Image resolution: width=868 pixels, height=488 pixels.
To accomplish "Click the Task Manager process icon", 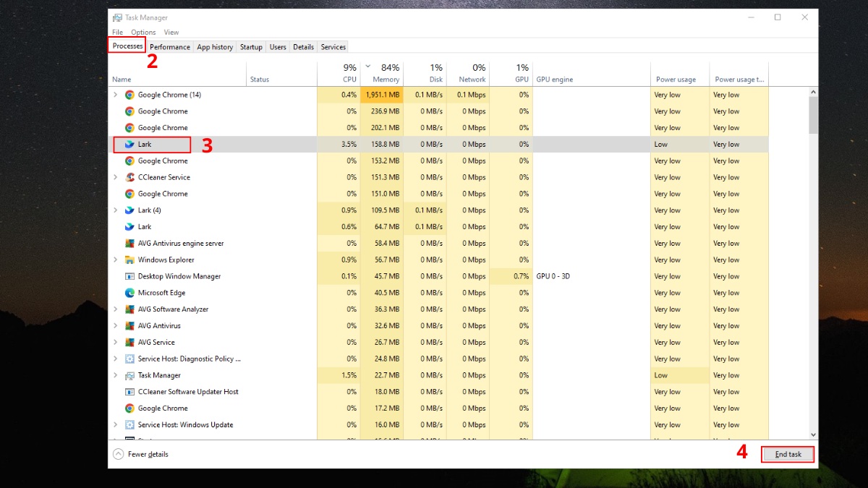I will tap(130, 374).
